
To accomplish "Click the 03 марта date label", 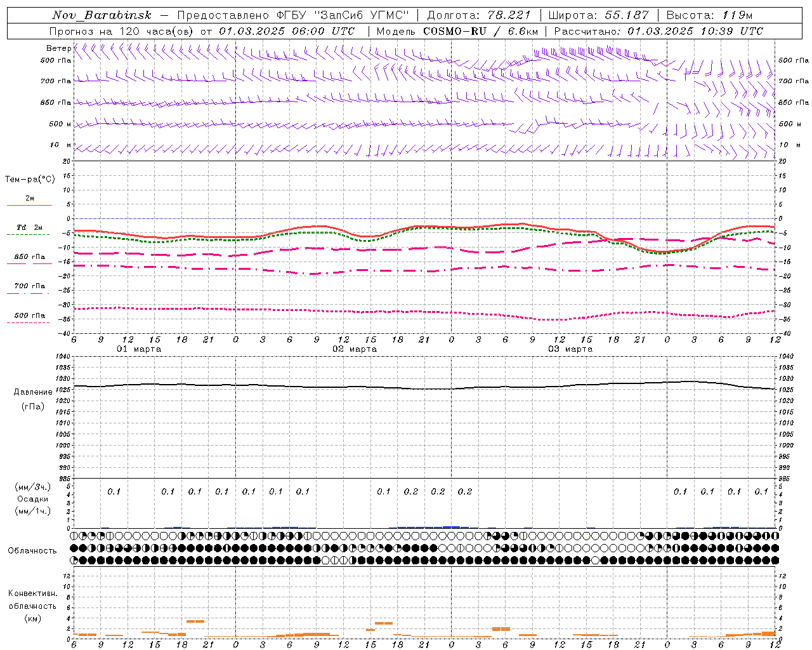I will 570,349.
